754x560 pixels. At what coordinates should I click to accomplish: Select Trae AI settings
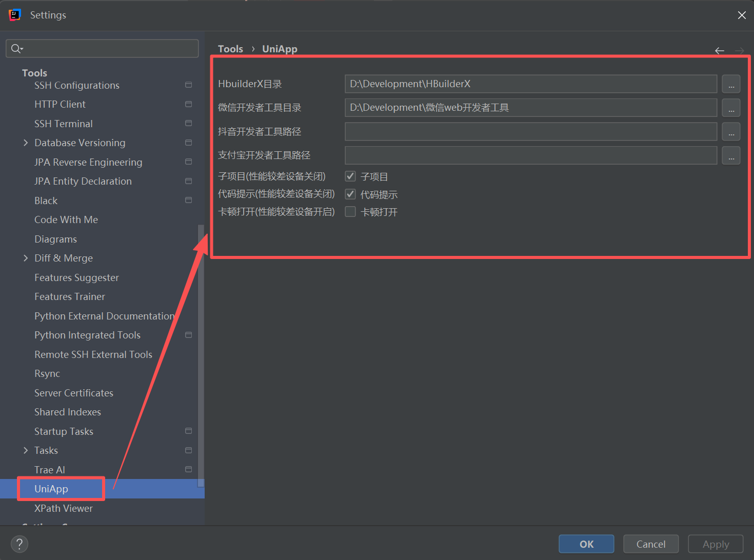click(50, 470)
